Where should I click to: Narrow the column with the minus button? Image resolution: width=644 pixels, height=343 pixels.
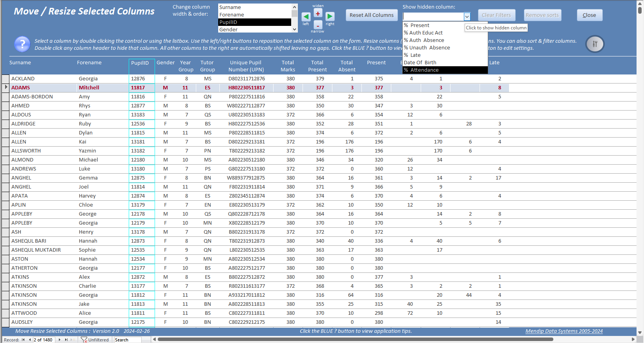click(318, 25)
